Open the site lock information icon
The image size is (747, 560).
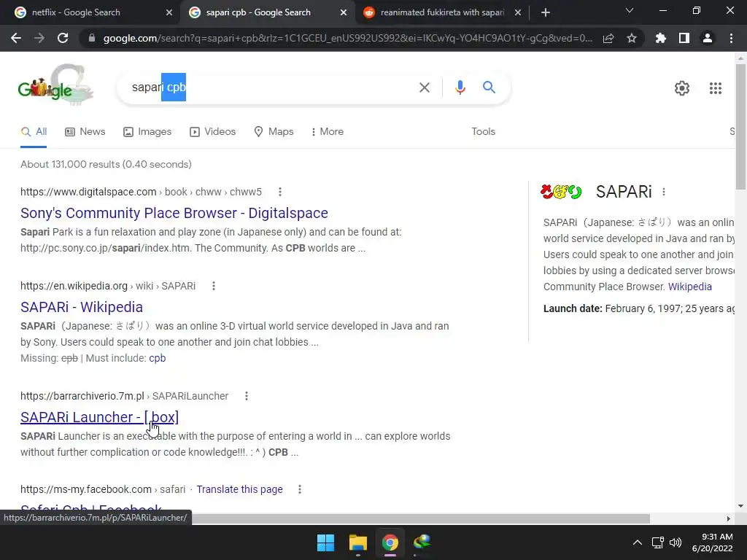coord(92,38)
